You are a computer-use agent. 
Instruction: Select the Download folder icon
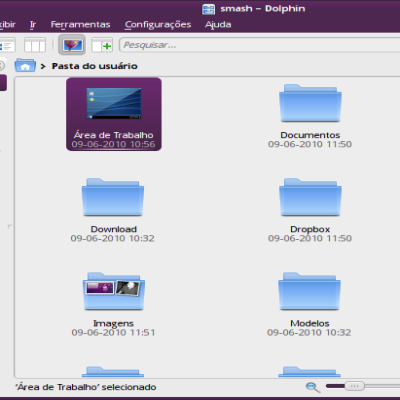point(113,197)
